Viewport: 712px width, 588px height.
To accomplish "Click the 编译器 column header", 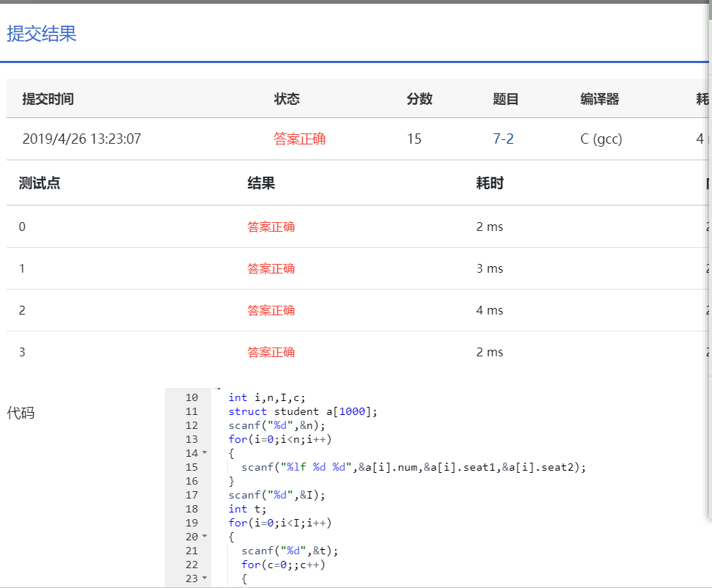I will (x=600, y=99).
